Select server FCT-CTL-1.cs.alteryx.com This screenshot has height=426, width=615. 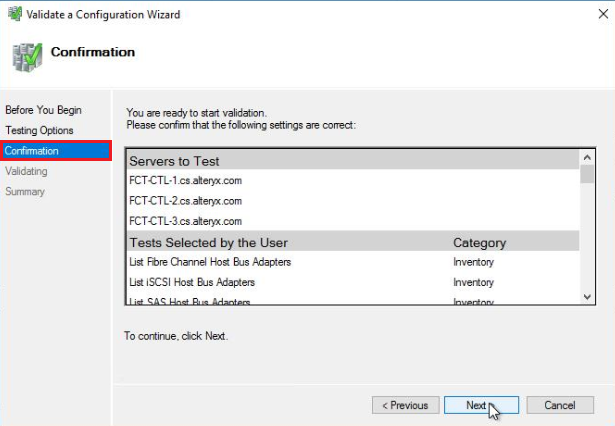pyautogui.click(x=185, y=181)
